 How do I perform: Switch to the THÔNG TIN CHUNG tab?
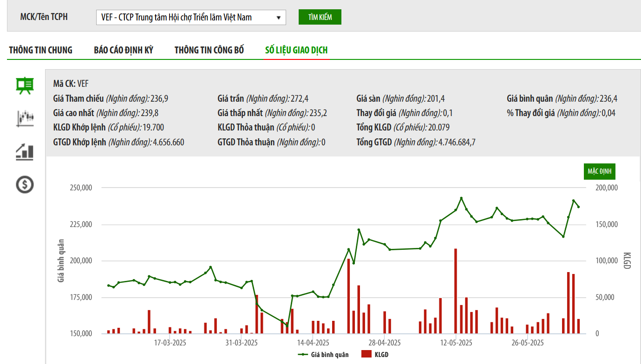(41, 50)
